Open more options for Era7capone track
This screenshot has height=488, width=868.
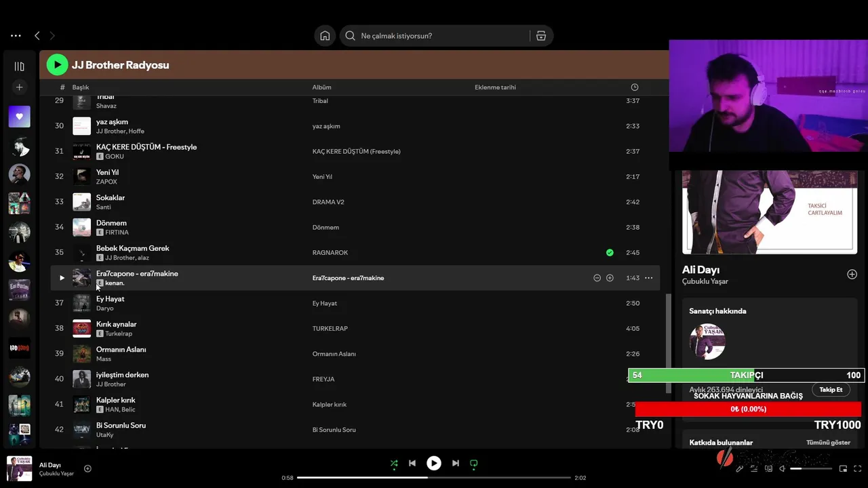649,278
